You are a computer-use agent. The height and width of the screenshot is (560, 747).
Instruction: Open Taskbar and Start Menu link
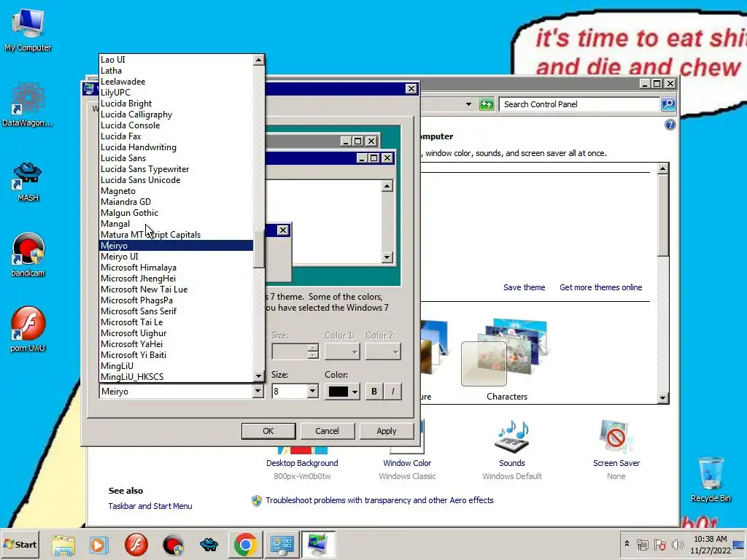150,506
